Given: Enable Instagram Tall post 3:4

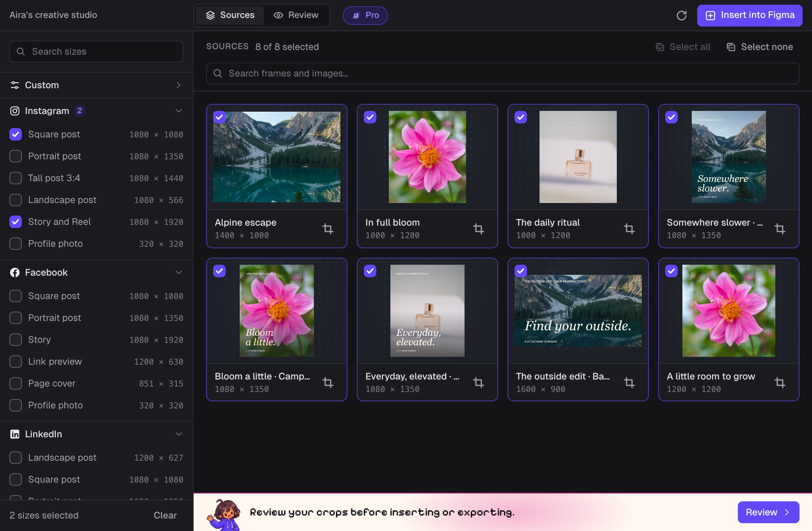Looking at the screenshot, I should [16, 178].
